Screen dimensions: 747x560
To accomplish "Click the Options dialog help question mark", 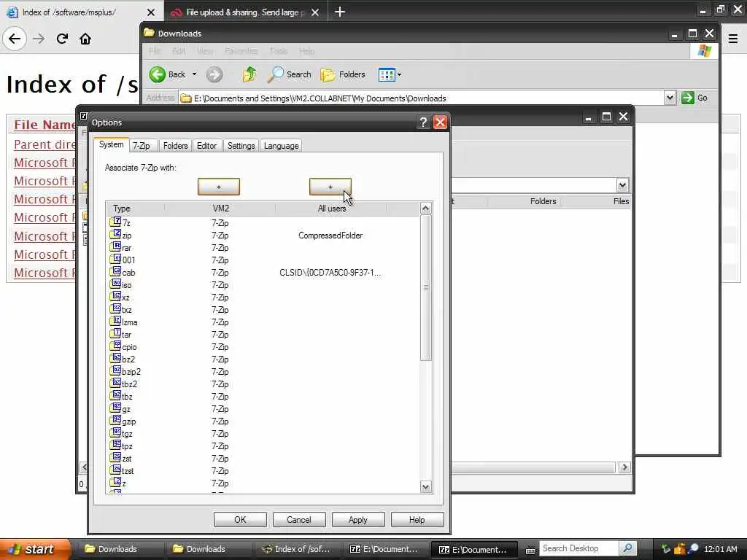I will (423, 122).
